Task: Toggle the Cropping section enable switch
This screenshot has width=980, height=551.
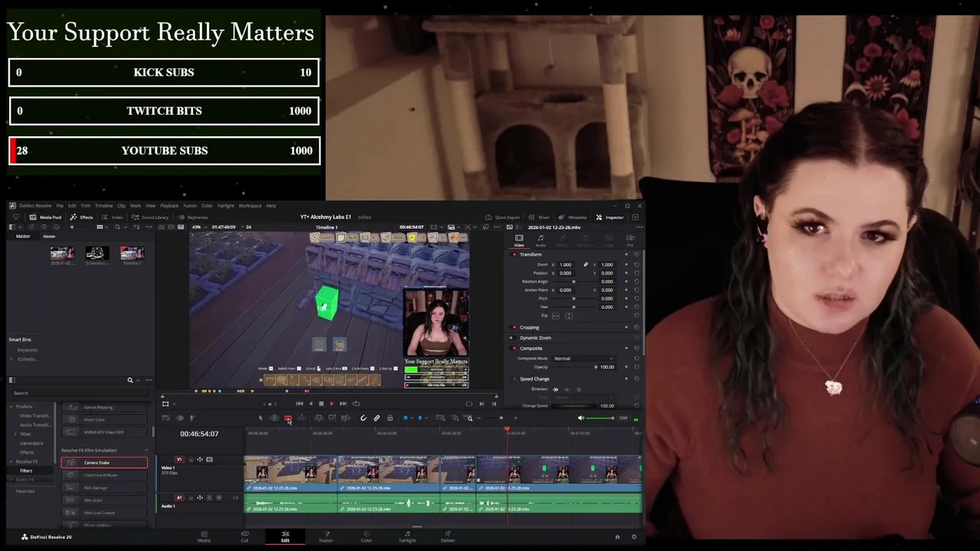Action: coord(514,328)
